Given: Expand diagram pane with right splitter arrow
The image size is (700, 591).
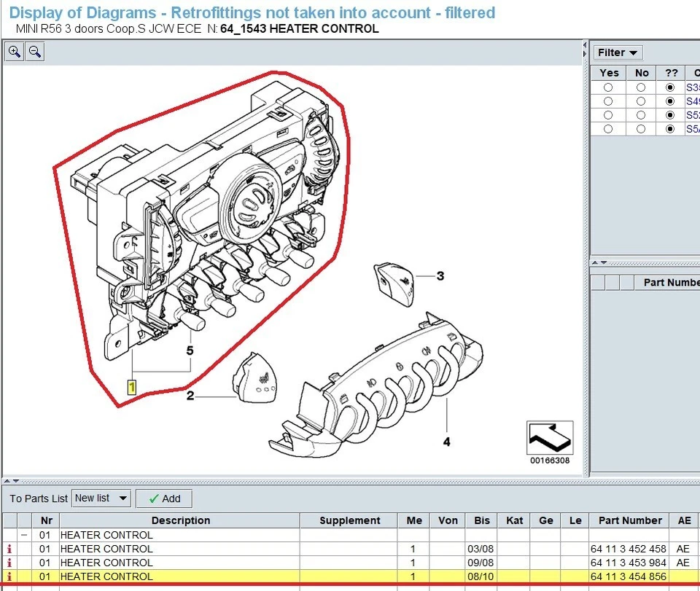Looking at the screenshot, I should coord(585,53).
